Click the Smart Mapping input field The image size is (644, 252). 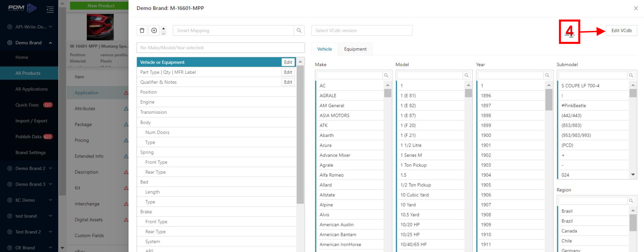pyautogui.click(x=233, y=31)
